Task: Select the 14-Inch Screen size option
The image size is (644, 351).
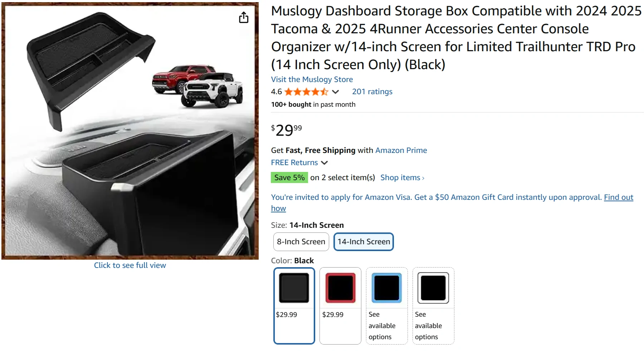Action: coord(364,242)
